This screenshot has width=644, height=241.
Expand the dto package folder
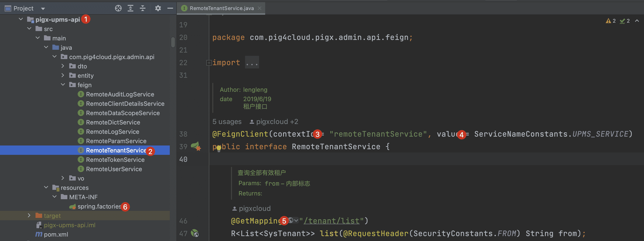pos(63,66)
